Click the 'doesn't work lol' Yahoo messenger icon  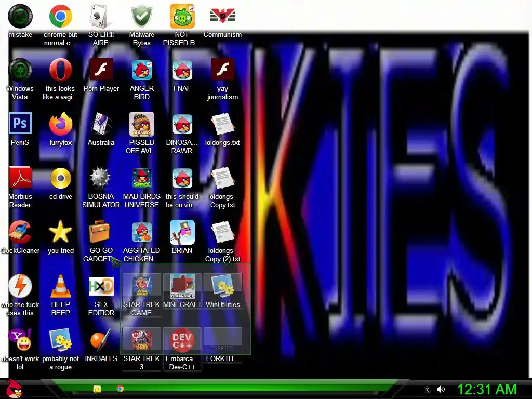[x=20, y=340]
